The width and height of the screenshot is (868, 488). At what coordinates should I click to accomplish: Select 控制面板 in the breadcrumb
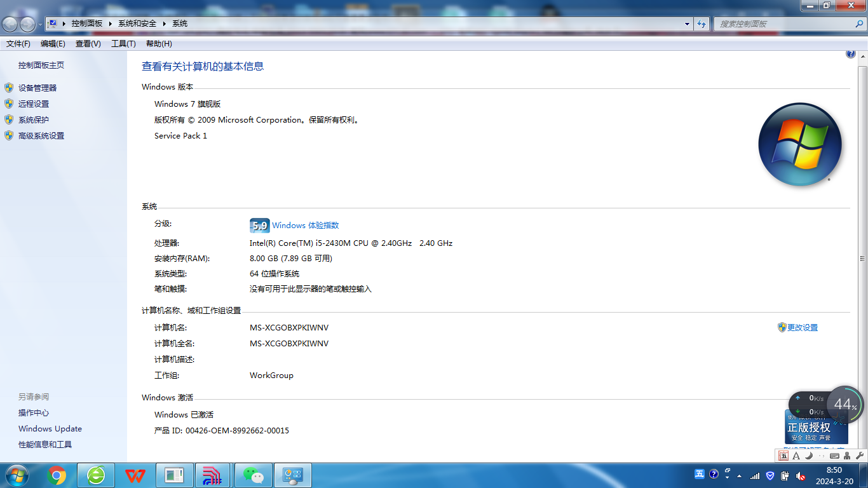87,24
